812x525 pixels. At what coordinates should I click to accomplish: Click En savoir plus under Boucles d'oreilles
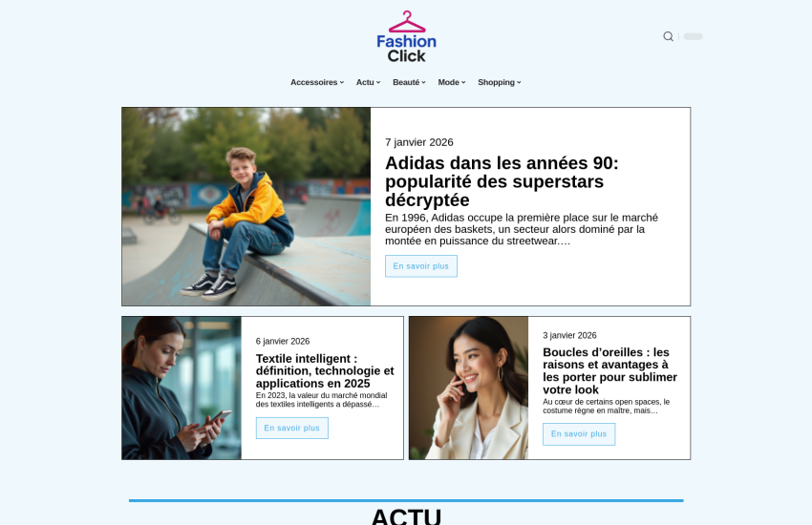[579, 434]
